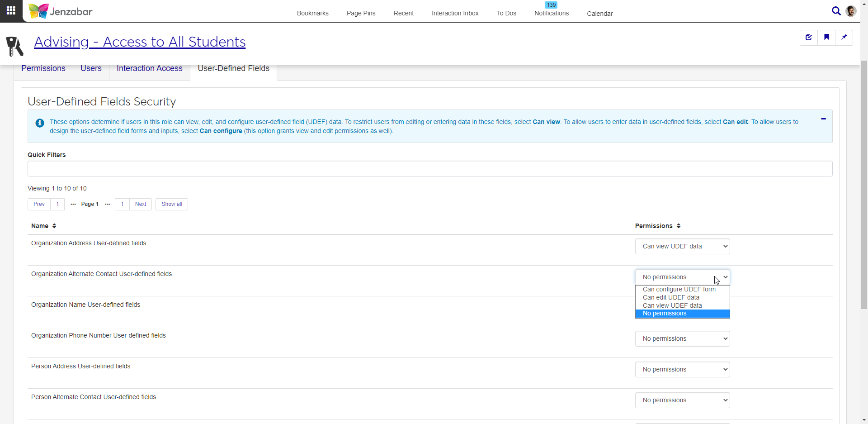Click the Quick Filters input field
868x424 pixels.
pos(429,169)
